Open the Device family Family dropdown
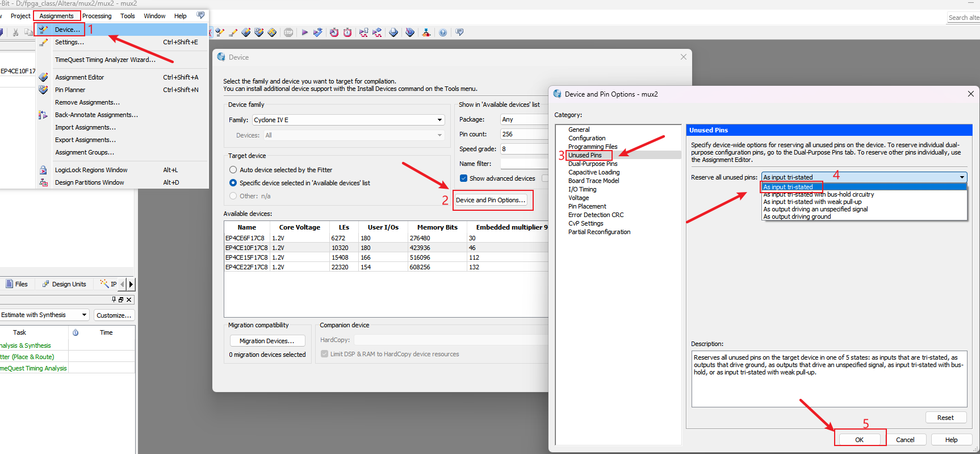This screenshot has height=454, width=980. coord(348,120)
